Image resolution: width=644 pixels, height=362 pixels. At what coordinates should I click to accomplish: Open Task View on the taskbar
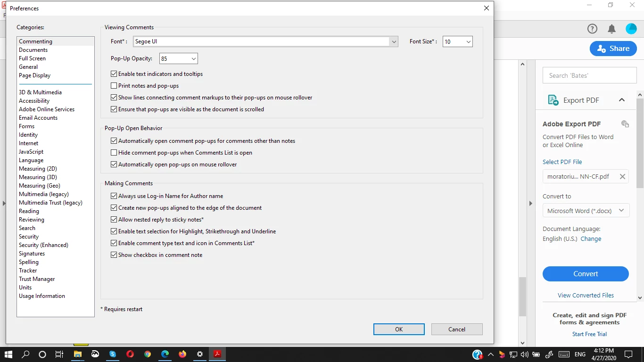point(59,354)
